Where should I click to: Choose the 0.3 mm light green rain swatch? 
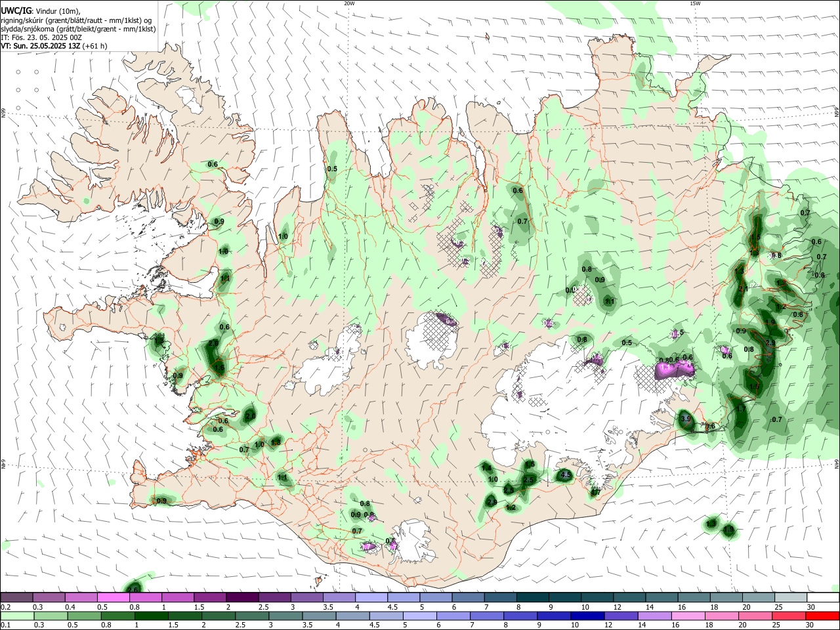point(51,616)
